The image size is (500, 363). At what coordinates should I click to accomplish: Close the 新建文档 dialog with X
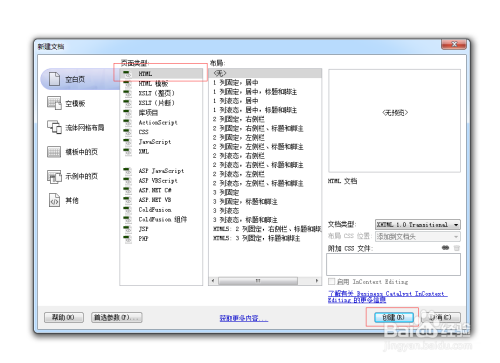[454, 44]
